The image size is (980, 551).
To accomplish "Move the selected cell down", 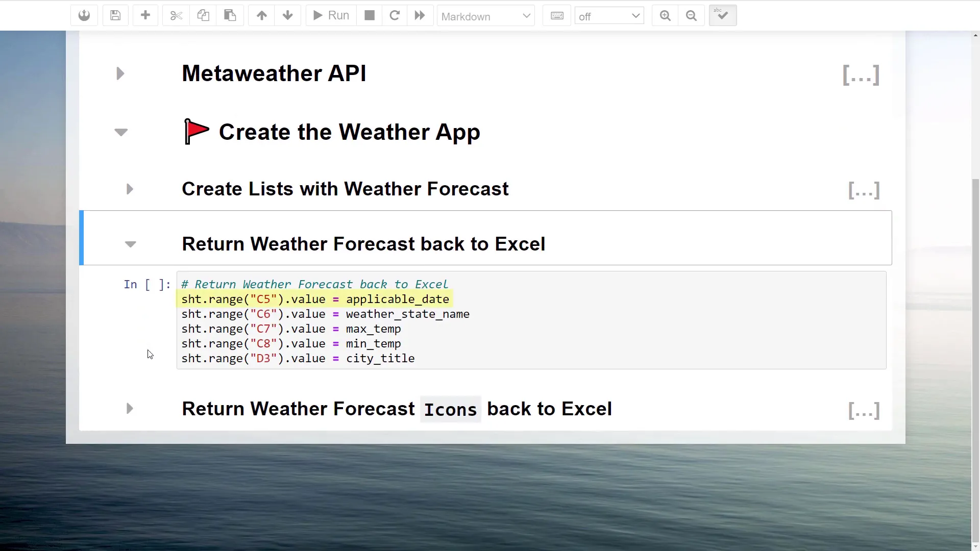I will point(287,15).
